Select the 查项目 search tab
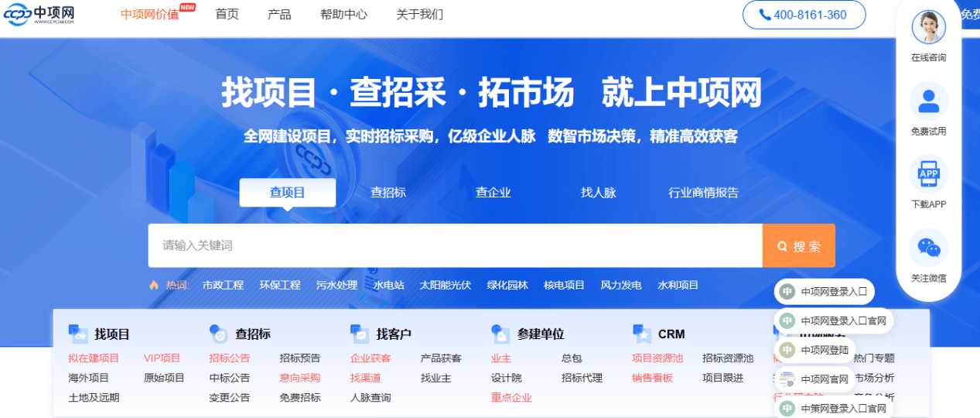 (x=287, y=193)
